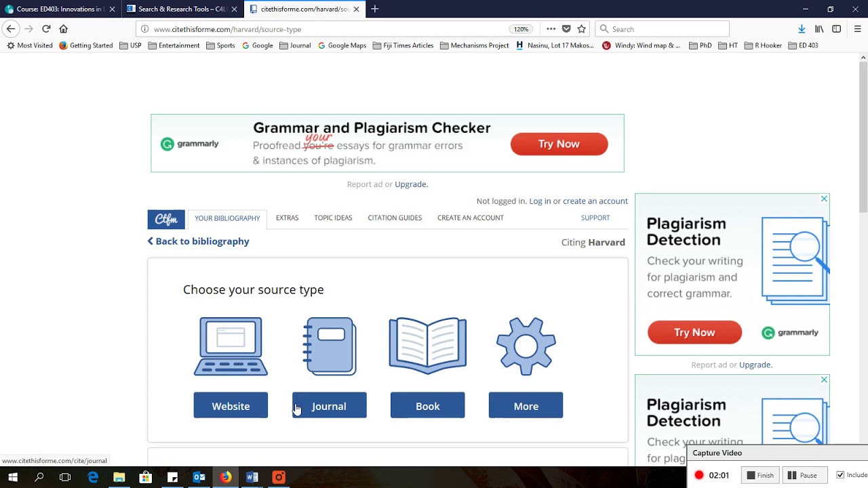Open the page actions ellipsis menu
Image resolution: width=868 pixels, height=488 pixels.
(551, 29)
